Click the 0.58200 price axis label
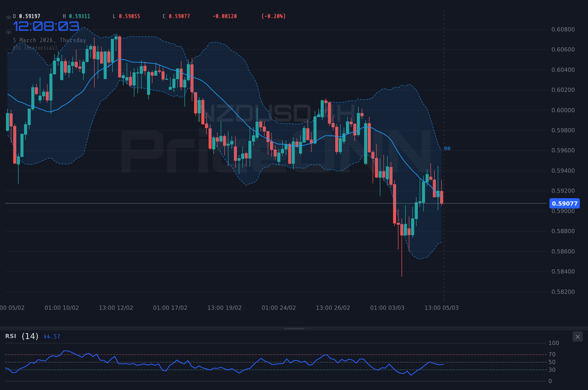Viewport: 588px width, 390px height. (x=563, y=292)
